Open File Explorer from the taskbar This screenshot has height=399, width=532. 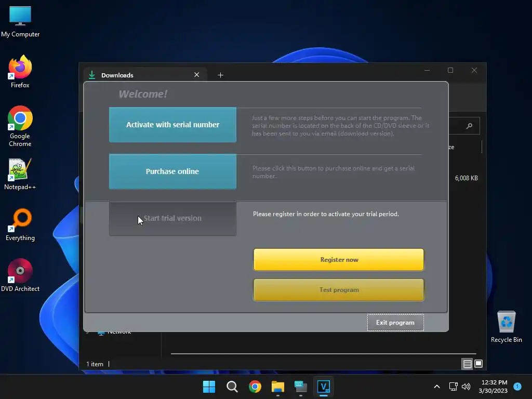(x=278, y=387)
